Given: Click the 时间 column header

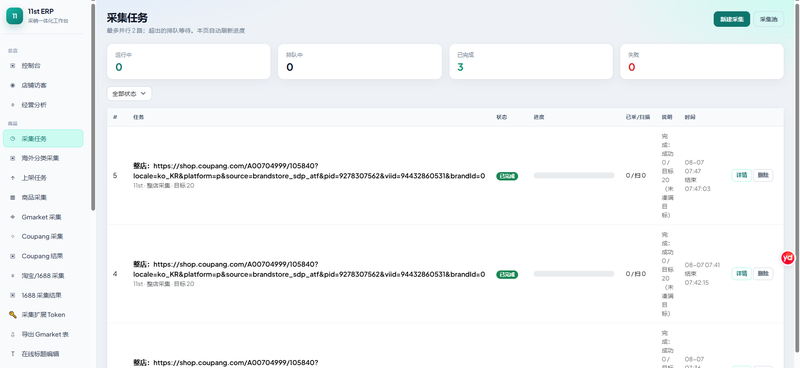Looking at the screenshot, I should 690,117.
